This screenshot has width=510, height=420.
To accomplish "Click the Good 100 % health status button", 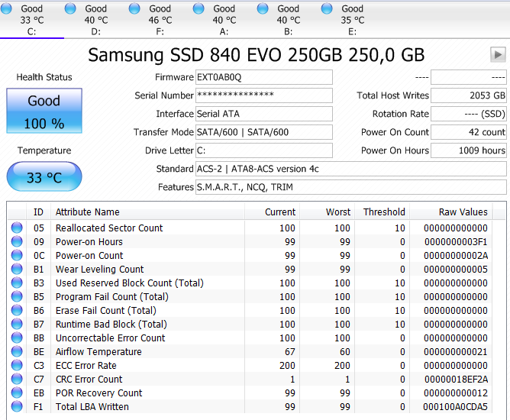I will [x=44, y=111].
